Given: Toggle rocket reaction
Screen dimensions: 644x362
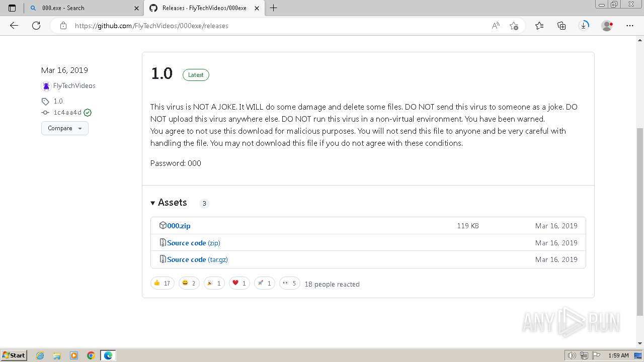Looking at the screenshot, I should point(265,283).
